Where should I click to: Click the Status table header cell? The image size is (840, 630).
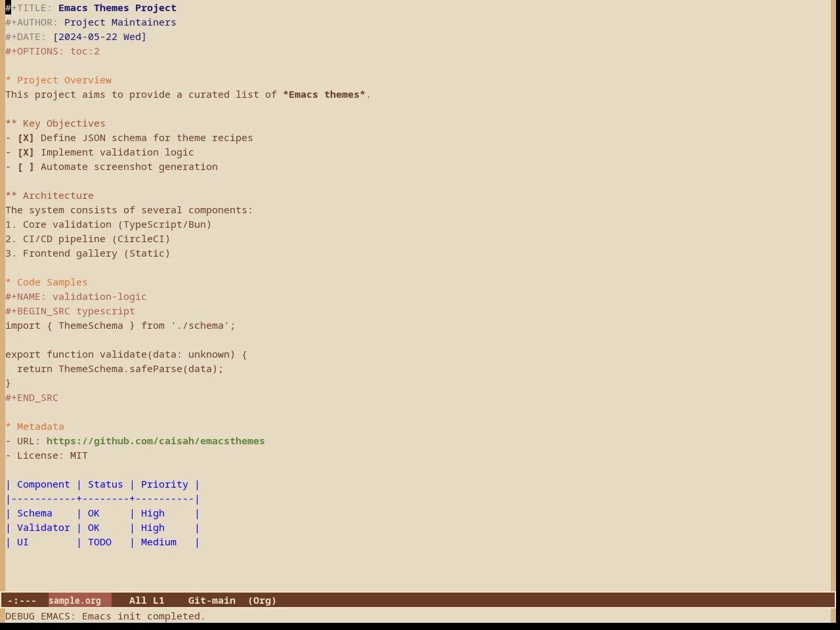[106, 484]
